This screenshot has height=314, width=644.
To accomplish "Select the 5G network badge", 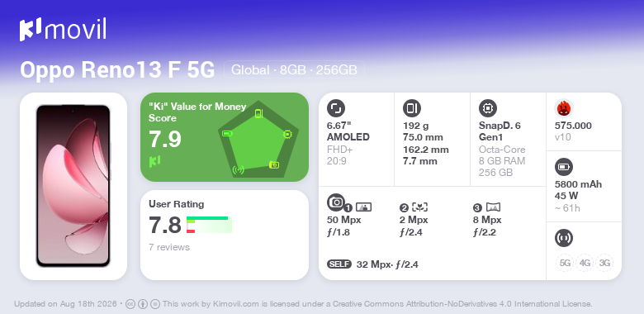I will (x=565, y=263).
